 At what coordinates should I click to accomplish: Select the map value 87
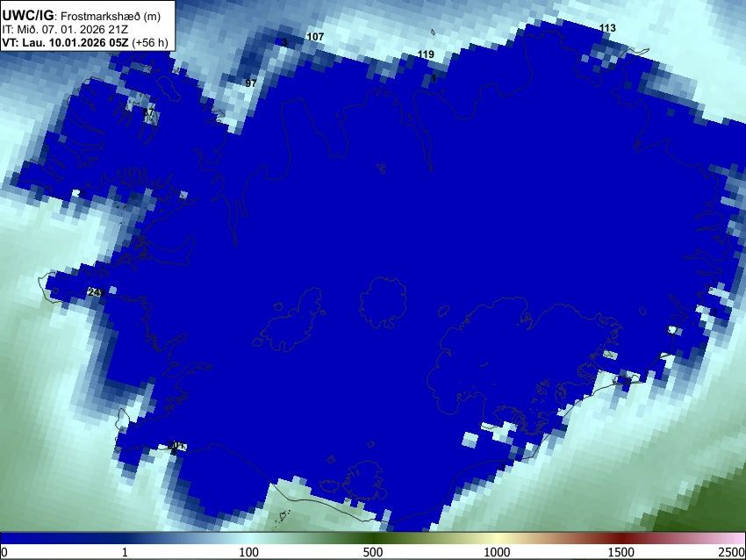coord(148,112)
